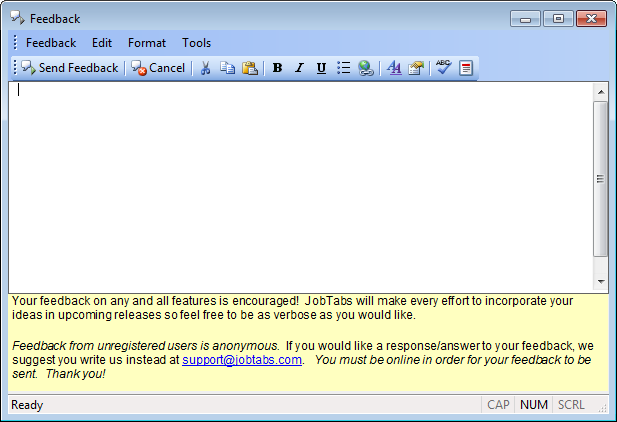The height and width of the screenshot is (422, 617).
Task: Click the NUM status indicator
Action: (534, 405)
